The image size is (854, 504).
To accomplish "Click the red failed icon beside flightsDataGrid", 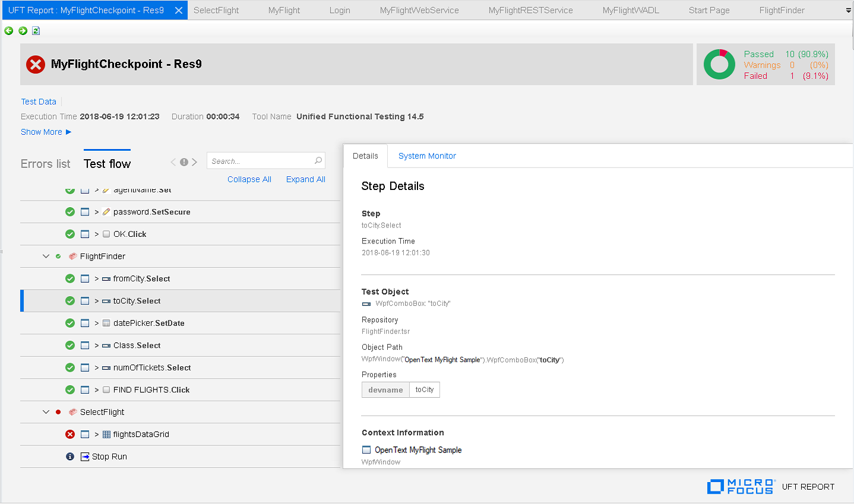I will point(70,435).
